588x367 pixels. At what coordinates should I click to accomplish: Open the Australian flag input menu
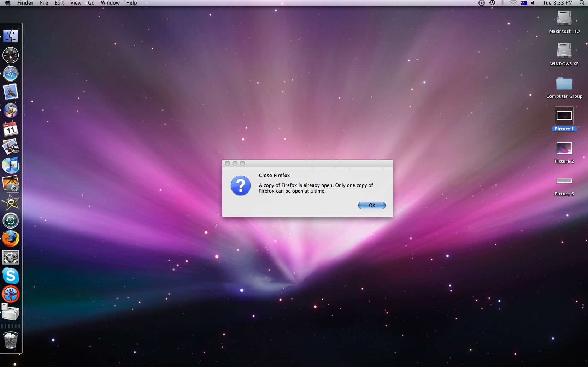tap(524, 3)
